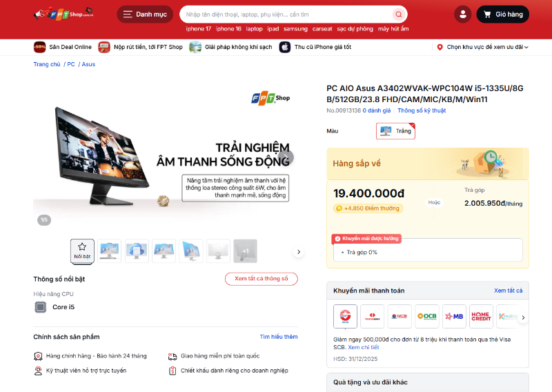Select the carseat search suggestion
This screenshot has height=392, width=552.
pos(322,29)
